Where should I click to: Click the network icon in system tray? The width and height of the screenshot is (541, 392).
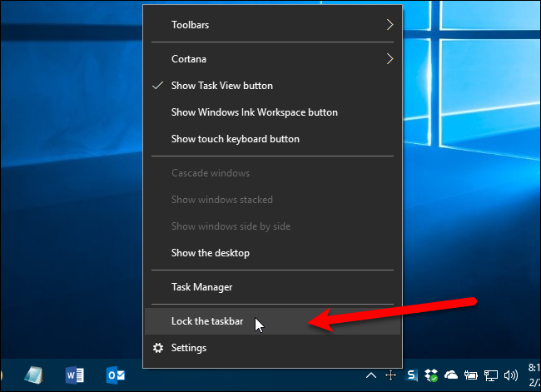click(x=491, y=375)
